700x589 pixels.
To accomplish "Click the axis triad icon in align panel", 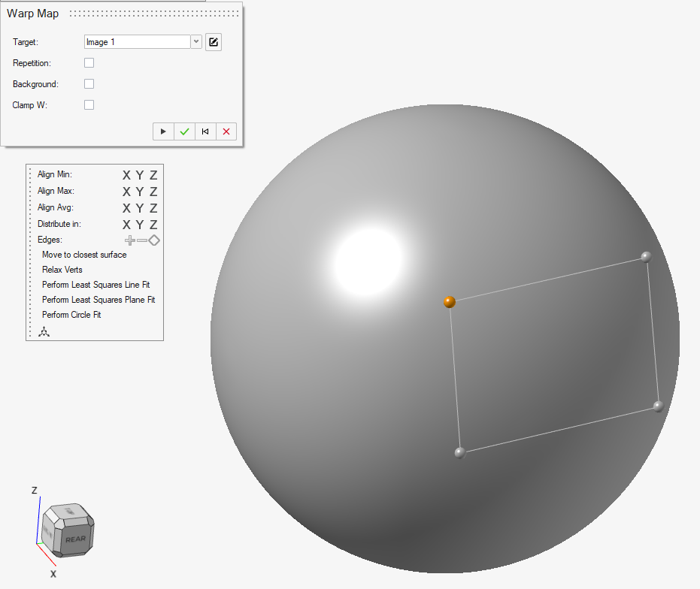I will 44,331.
